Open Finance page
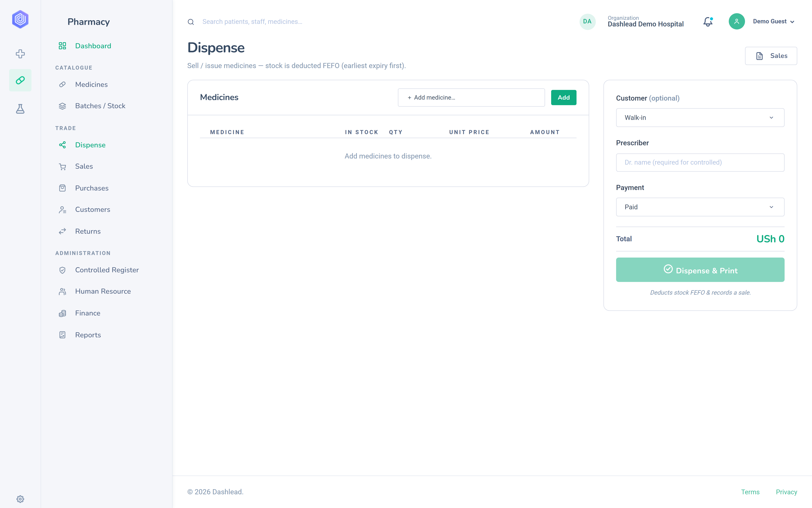The width and height of the screenshot is (812, 508). click(x=88, y=313)
